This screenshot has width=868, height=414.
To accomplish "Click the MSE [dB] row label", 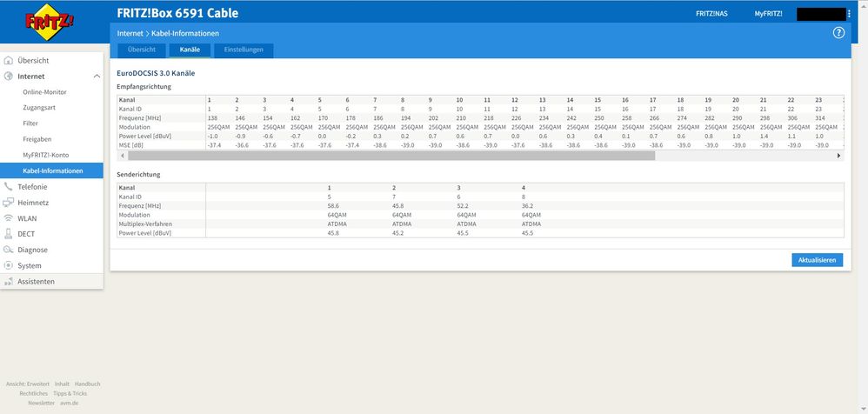I will point(130,145).
